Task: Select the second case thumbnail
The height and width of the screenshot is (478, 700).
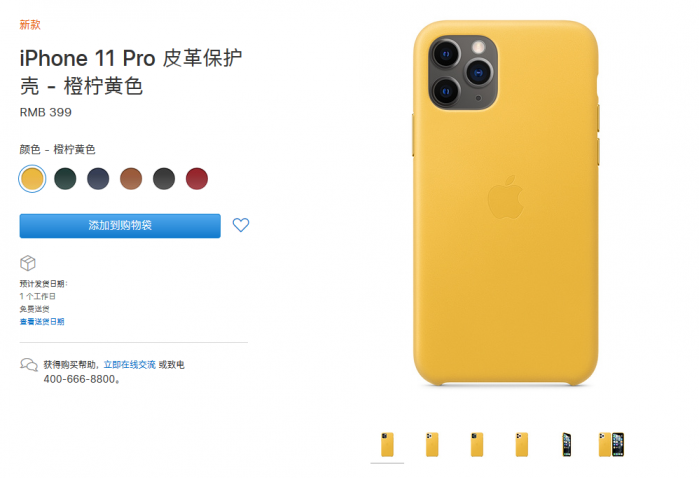Action: 432,445
